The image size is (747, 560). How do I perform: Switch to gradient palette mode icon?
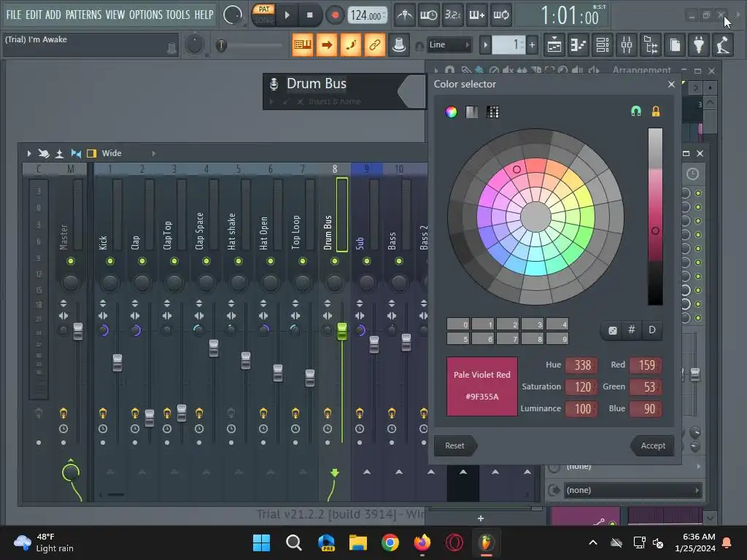tap(472, 112)
